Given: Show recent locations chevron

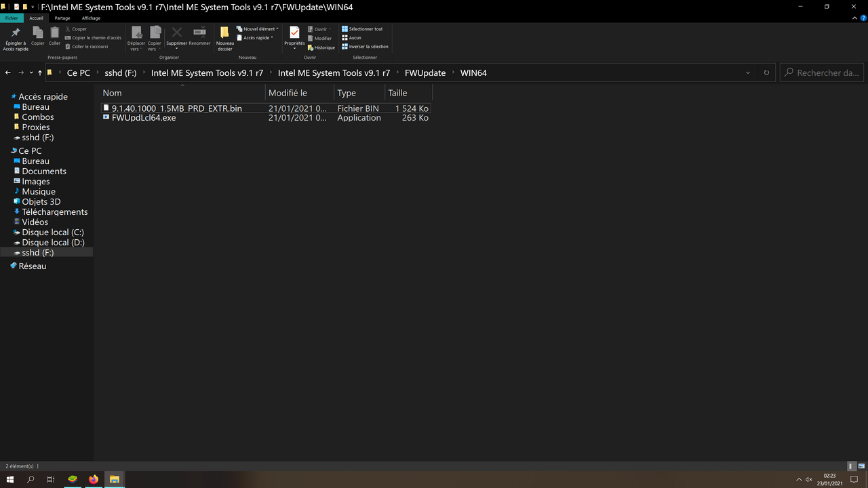Looking at the screenshot, I should pyautogui.click(x=31, y=73).
